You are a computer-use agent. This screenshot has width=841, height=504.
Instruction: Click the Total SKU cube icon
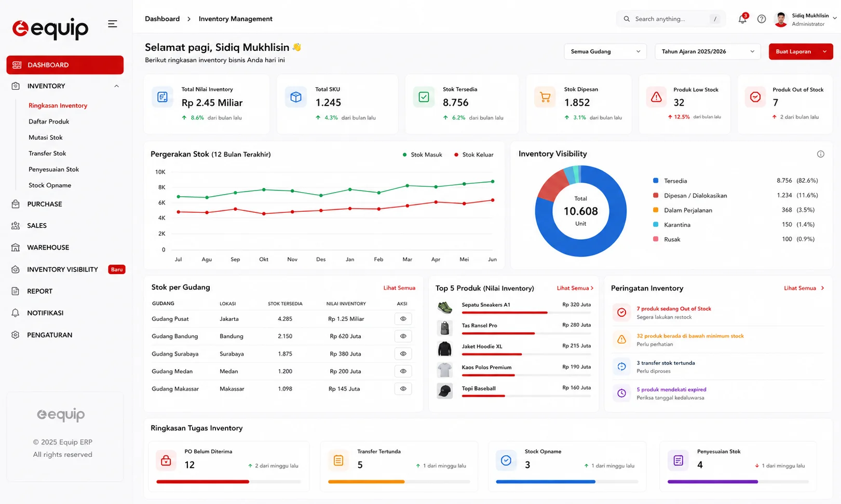[296, 97]
